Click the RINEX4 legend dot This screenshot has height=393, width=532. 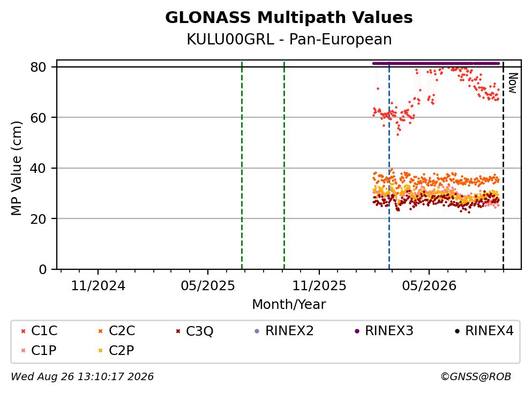point(457,331)
